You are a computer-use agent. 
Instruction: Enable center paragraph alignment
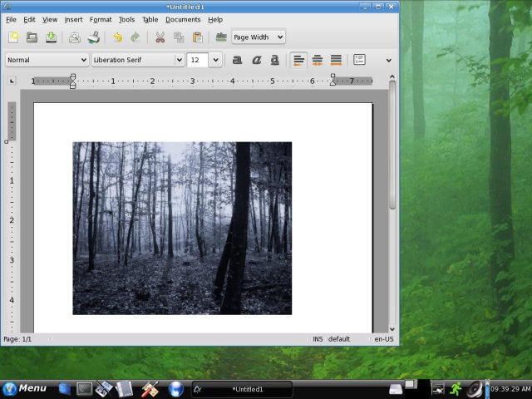click(317, 60)
